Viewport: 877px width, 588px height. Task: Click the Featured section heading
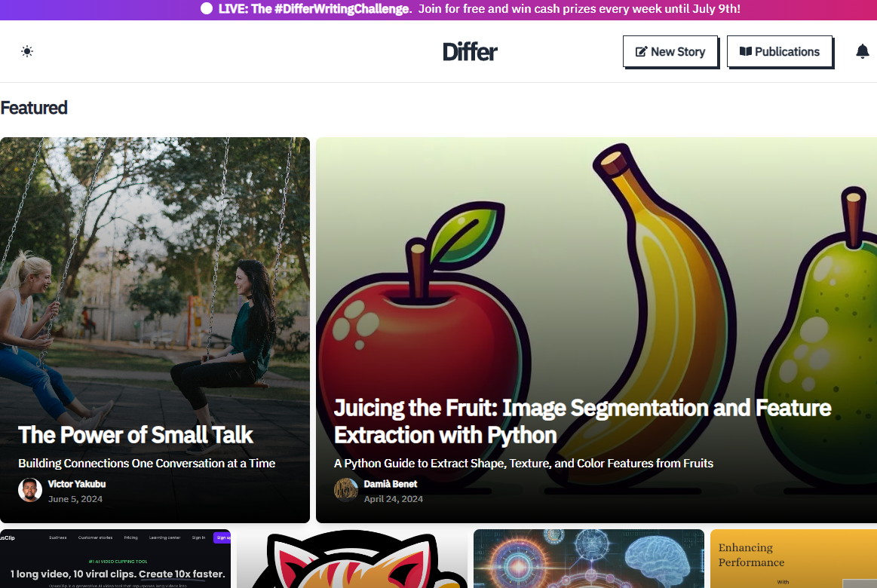(34, 108)
